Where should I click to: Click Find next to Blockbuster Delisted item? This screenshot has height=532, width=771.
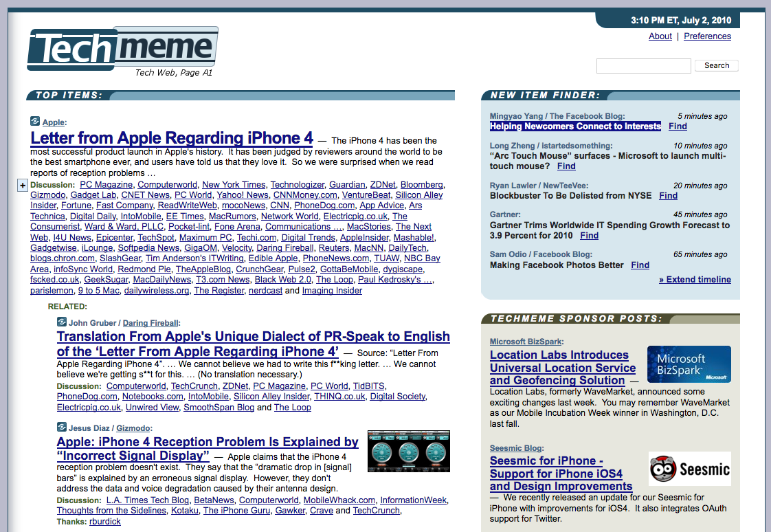[668, 196]
